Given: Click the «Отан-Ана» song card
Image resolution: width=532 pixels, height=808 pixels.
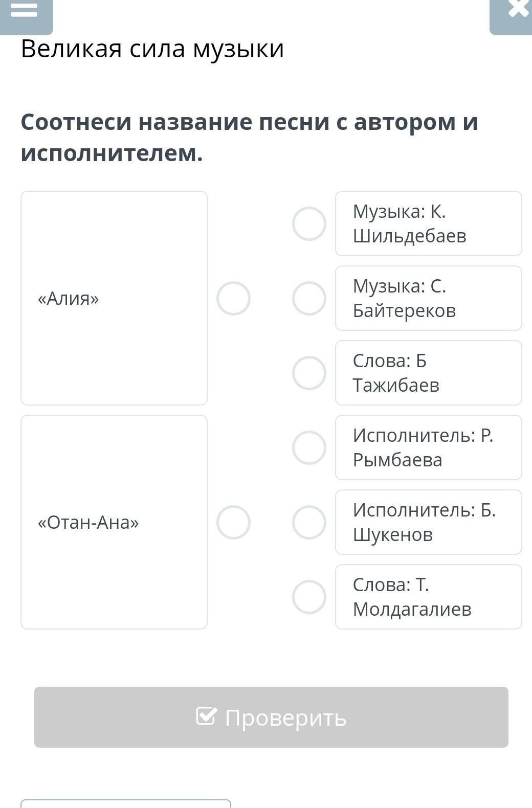Looking at the screenshot, I should 114,522.
